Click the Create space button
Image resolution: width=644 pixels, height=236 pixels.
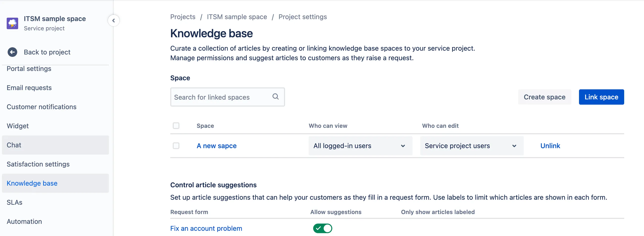[544, 97]
